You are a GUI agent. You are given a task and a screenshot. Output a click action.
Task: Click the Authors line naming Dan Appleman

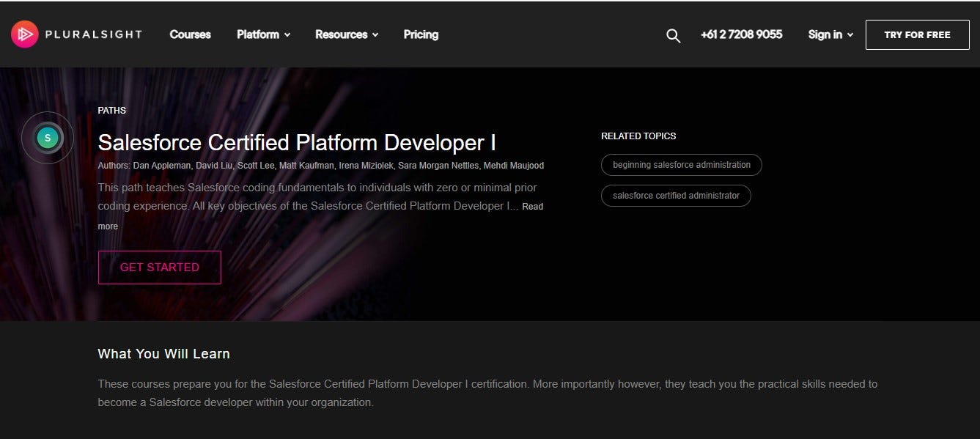point(321,166)
